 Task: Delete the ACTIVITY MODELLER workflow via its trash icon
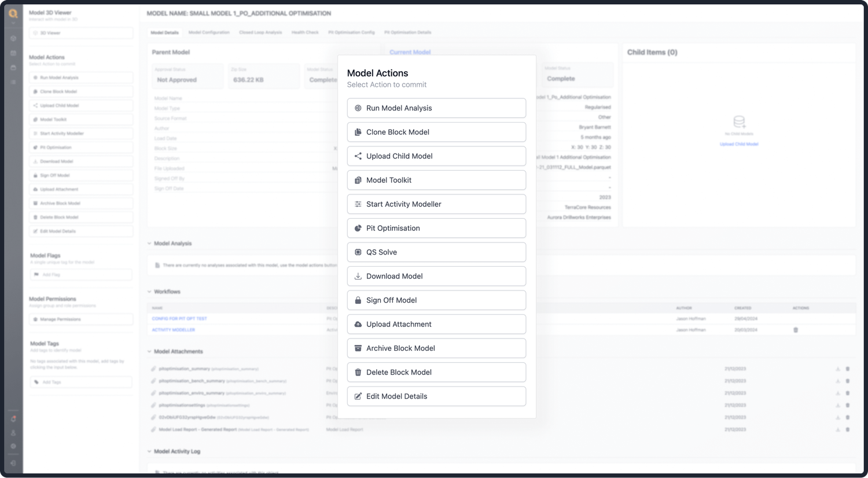tap(796, 330)
